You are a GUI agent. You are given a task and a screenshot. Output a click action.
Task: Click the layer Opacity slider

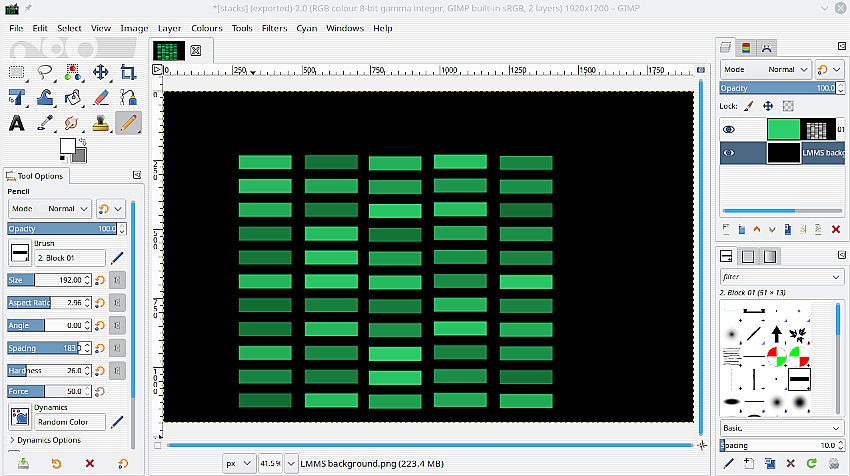coord(778,88)
